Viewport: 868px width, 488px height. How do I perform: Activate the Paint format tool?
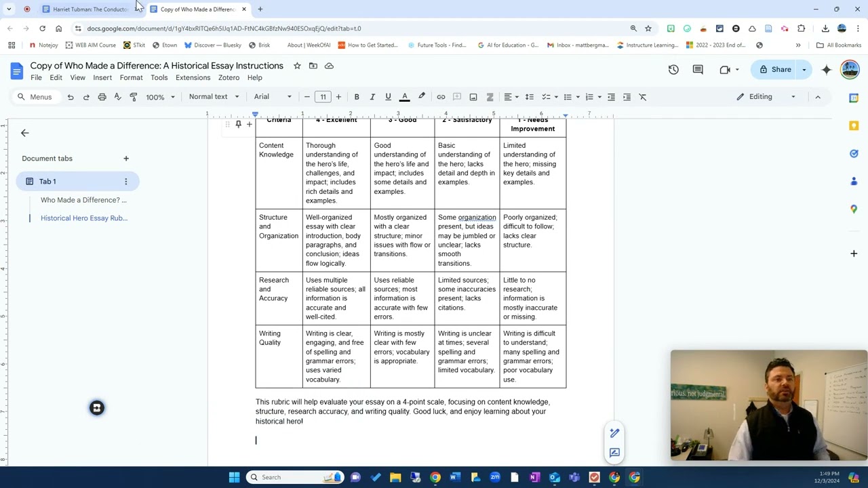coord(133,97)
